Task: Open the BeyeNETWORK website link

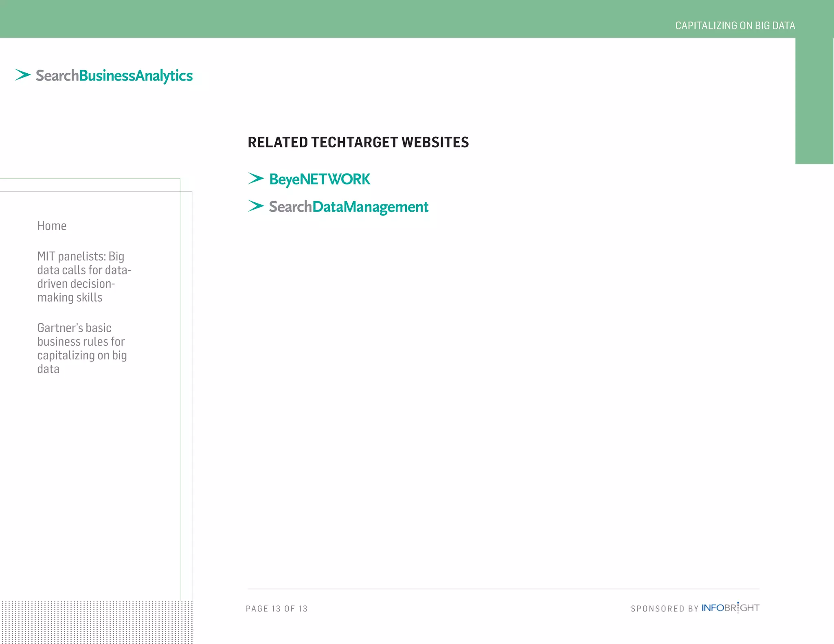Action: (320, 179)
